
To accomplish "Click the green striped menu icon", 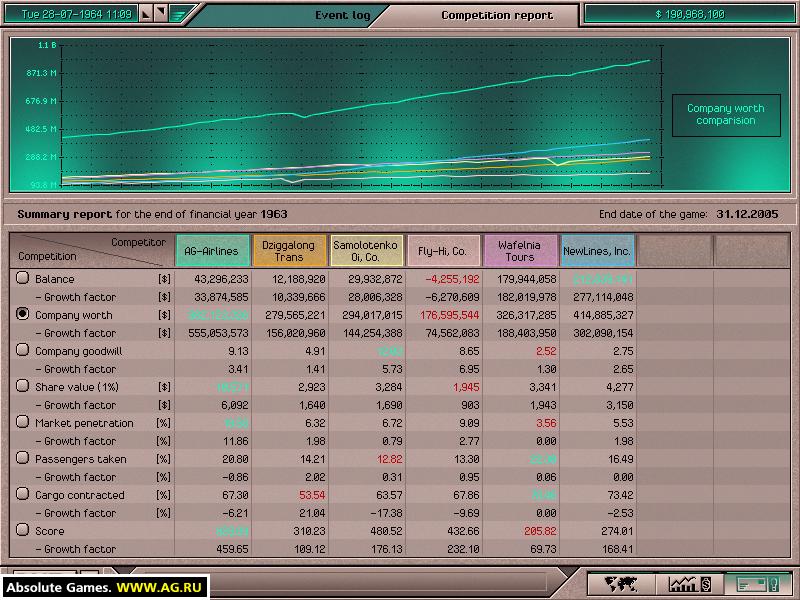I will (x=178, y=15).
